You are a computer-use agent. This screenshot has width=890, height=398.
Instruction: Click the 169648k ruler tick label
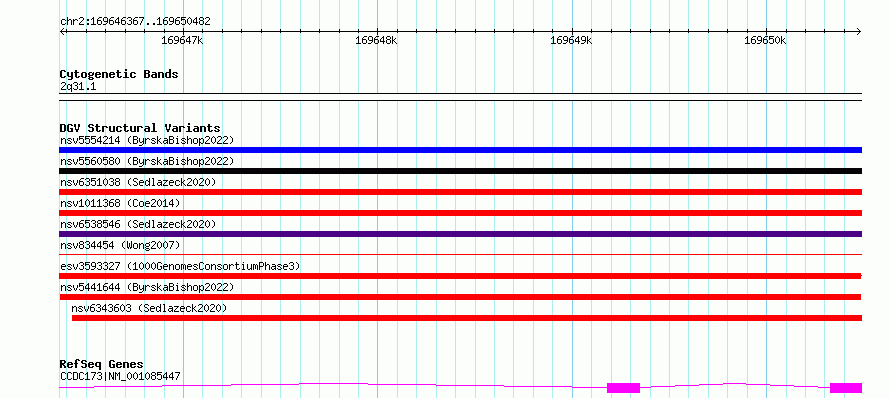[x=376, y=40]
